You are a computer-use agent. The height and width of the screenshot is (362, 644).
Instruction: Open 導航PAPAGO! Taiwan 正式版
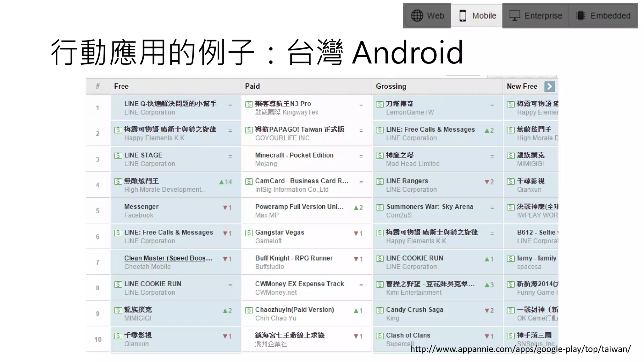pyautogui.click(x=300, y=129)
